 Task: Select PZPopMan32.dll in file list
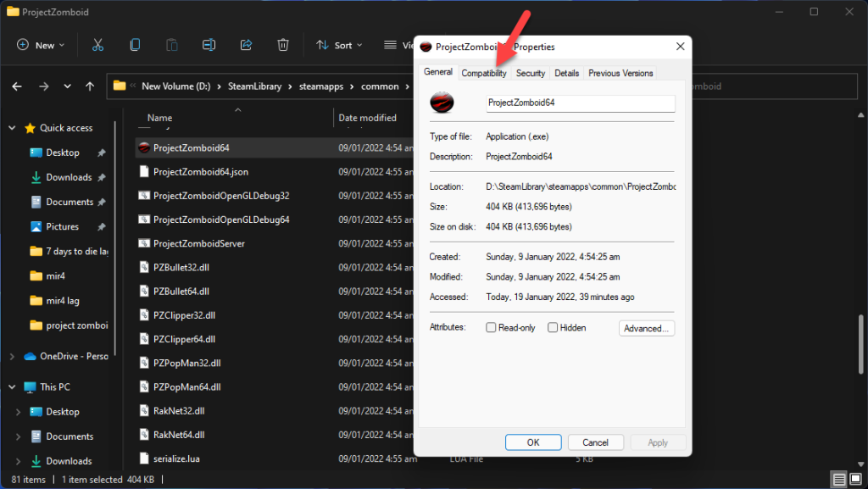point(187,363)
